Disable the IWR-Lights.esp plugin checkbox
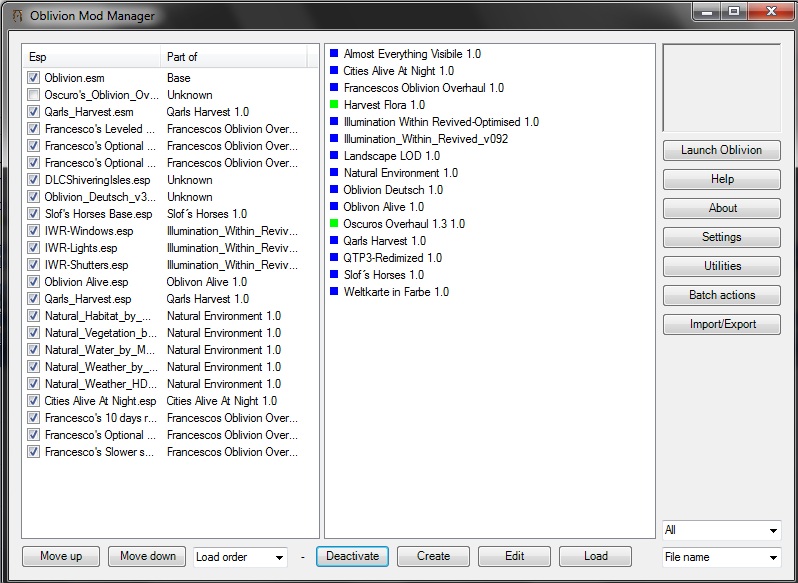The height and width of the screenshot is (583, 798). (x=34, y=248)
